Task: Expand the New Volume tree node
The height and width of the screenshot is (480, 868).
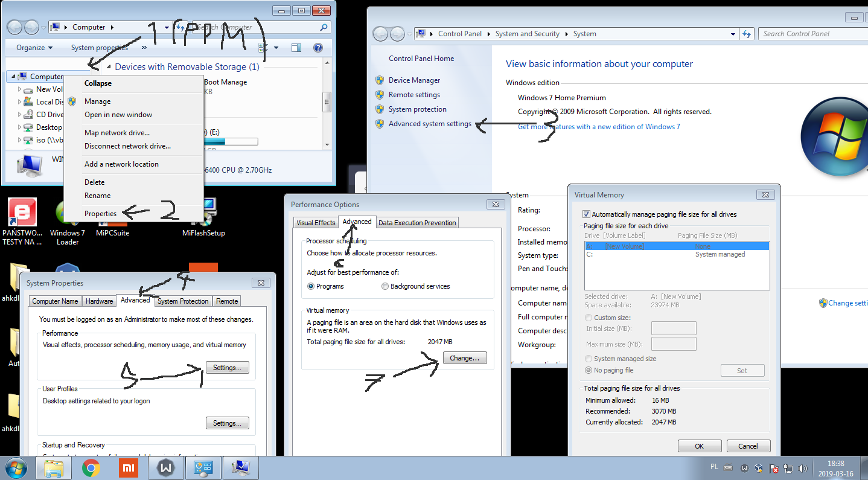Action: (19, 89)
